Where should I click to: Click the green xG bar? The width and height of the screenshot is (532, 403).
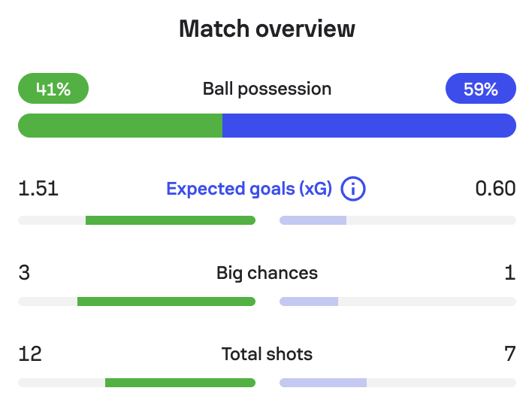171,220
